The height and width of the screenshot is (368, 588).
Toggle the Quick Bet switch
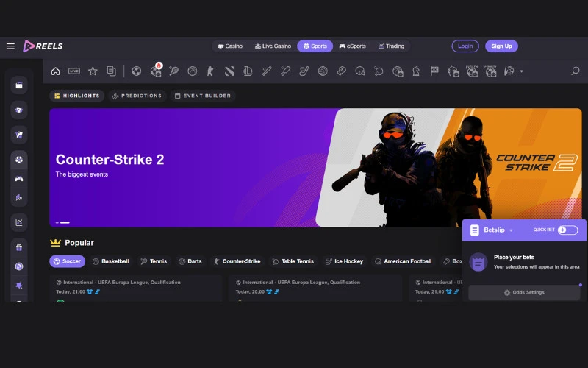(x=567, y=230)
